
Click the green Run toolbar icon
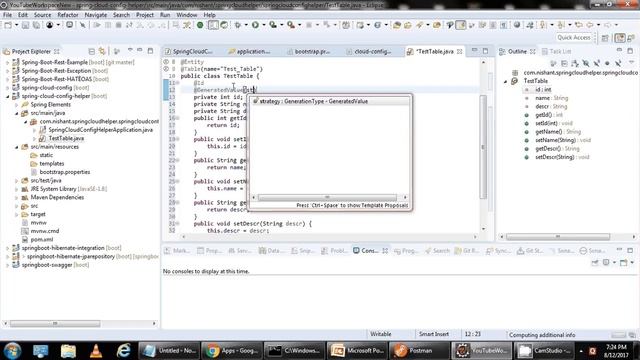pos(255,25)
